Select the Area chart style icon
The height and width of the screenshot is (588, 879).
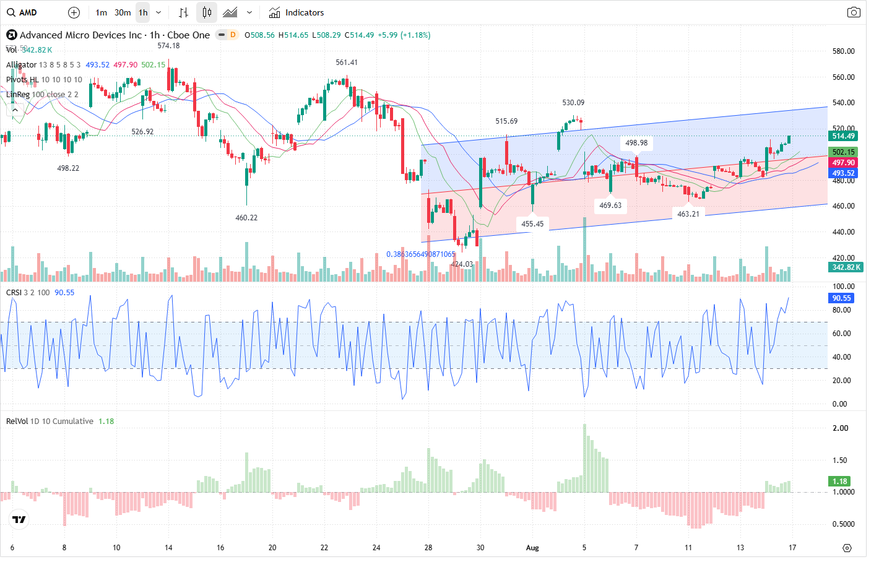point(230,12)
